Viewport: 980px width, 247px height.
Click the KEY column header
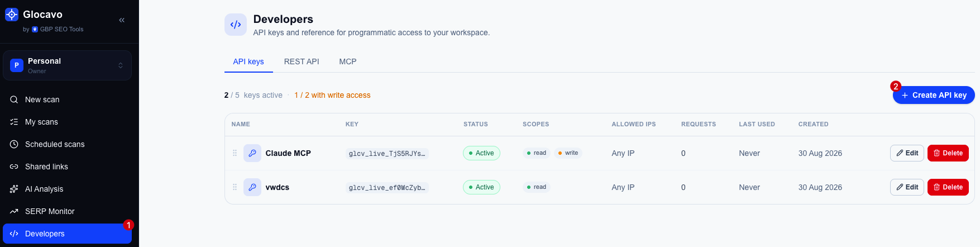point(352,124)
